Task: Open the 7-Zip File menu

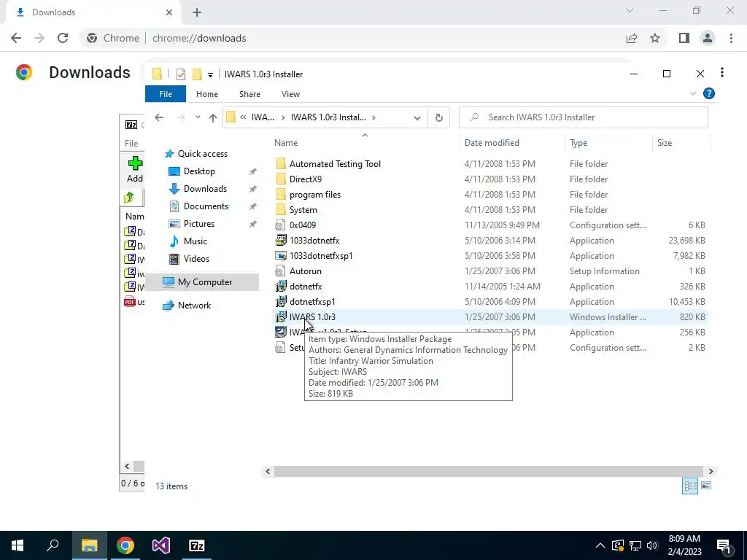Action: [131, 144]
